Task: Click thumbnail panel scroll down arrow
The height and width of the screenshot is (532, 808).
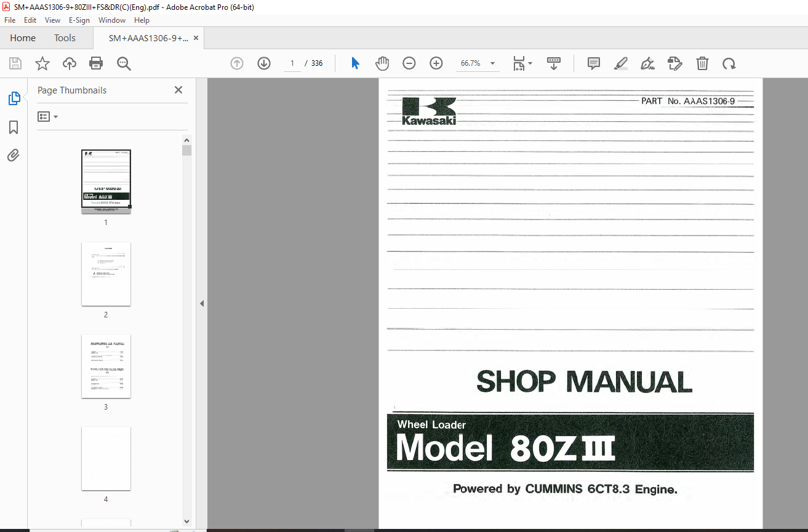Action: [187, 522]
